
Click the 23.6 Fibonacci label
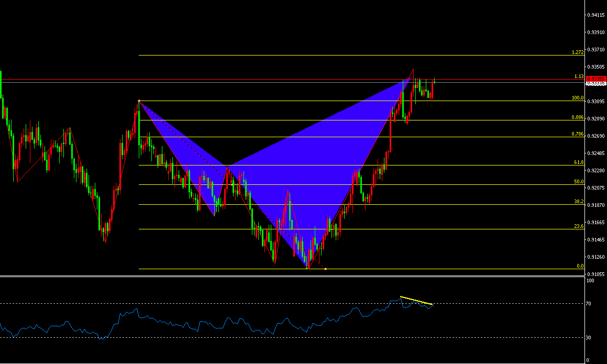pyautogui.click(x=579, y=226)
